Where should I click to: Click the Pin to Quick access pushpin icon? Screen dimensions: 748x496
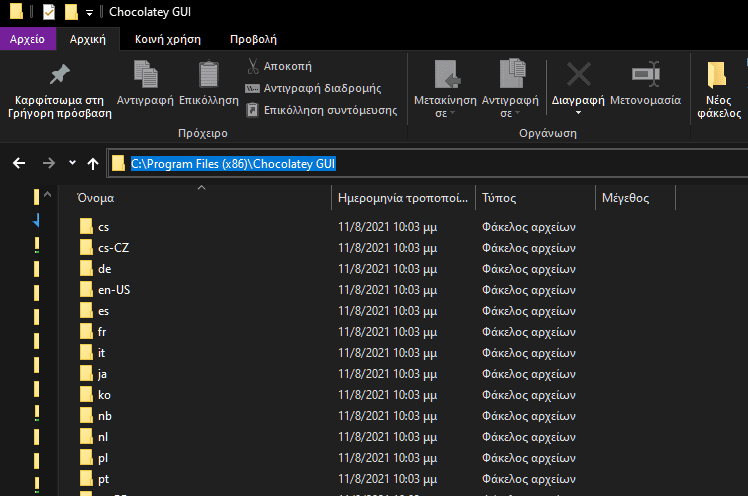coord(60,75)
